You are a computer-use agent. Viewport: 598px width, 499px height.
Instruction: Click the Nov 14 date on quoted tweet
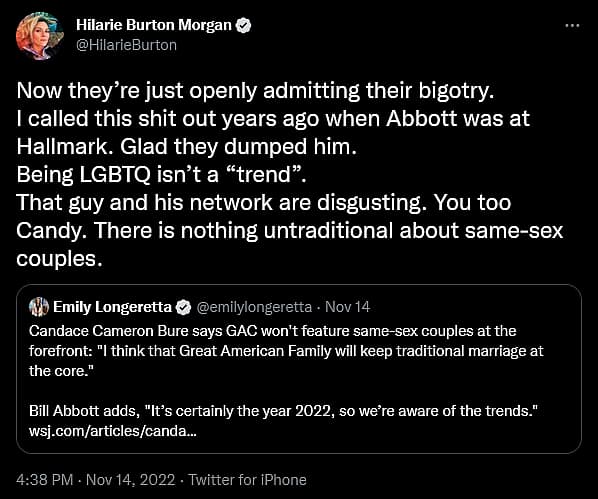pos(347,307)
